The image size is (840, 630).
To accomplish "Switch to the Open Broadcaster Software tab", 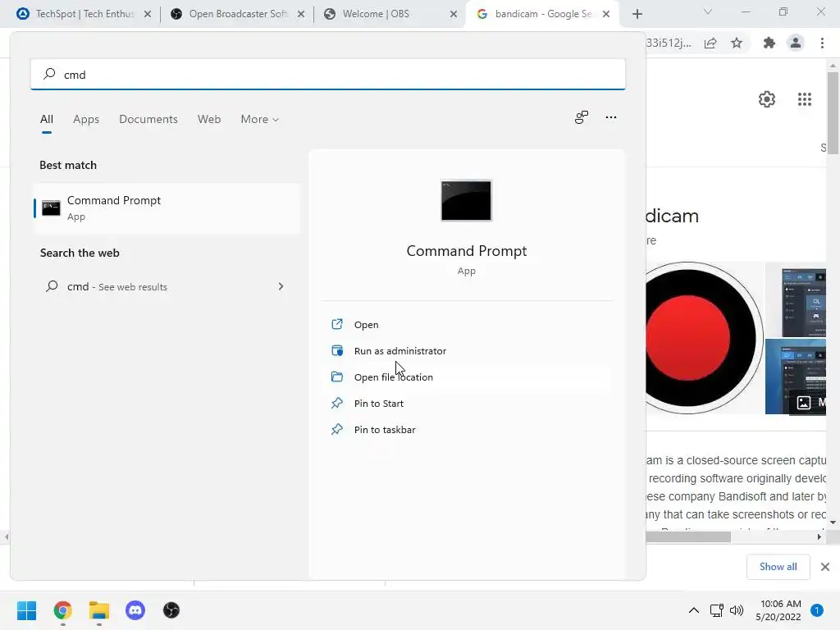I will click(x=238, y=14).
